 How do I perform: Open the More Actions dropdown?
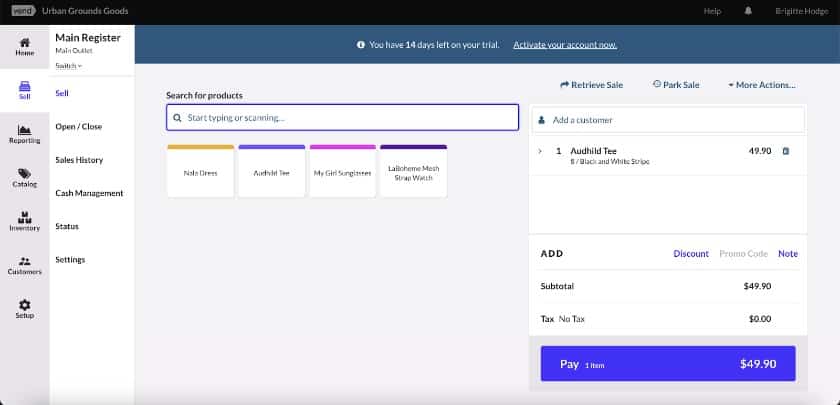(x=762, y=85)
